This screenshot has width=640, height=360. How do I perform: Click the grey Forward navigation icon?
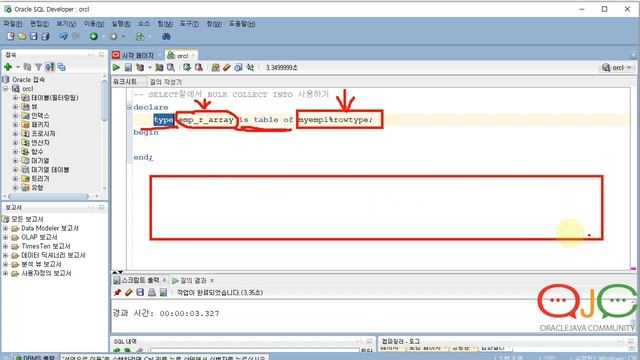[x=113, y=36]
